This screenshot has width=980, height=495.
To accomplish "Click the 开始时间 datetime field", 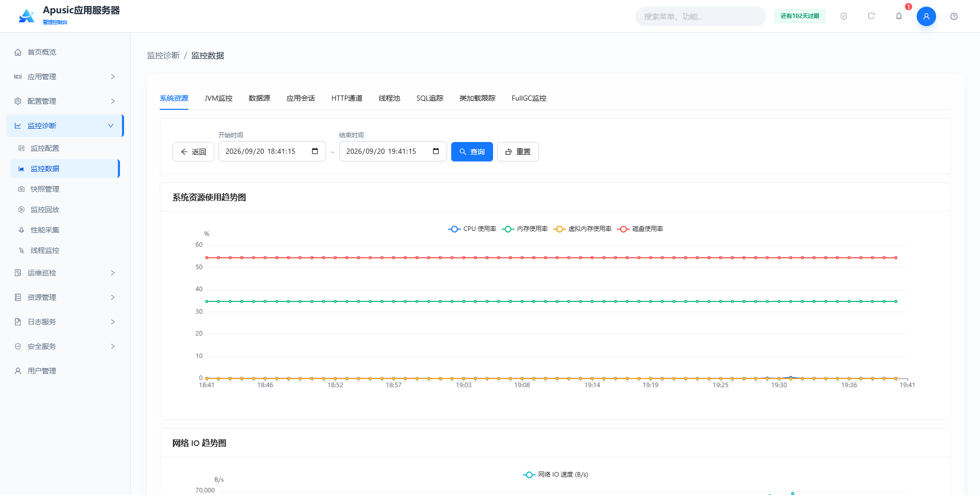I will pos(272,151).
